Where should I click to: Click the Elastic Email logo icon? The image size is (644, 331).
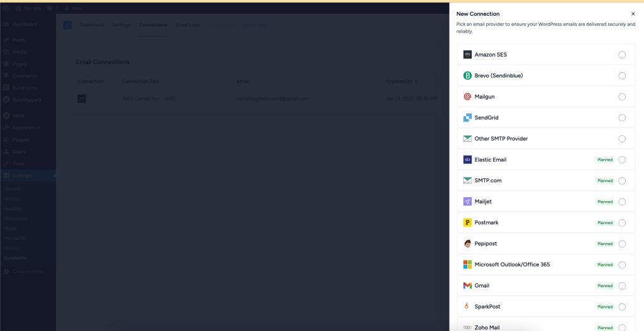pos(467,160)
